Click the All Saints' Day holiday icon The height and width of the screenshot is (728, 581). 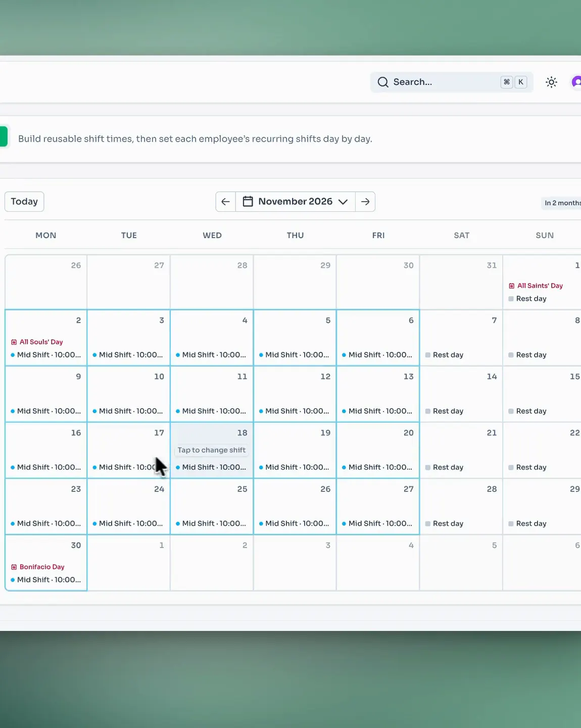[511, 286]
